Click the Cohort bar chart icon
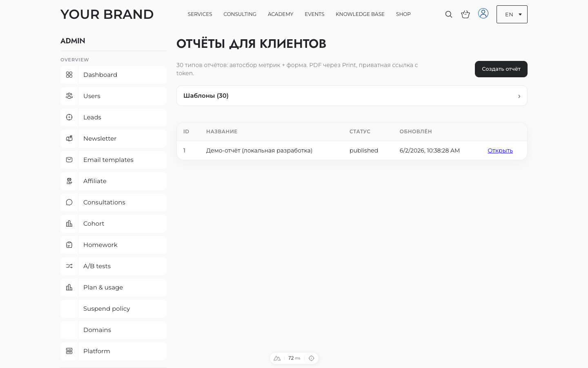This screenshot has height=368, width=588. coord(69,224)
